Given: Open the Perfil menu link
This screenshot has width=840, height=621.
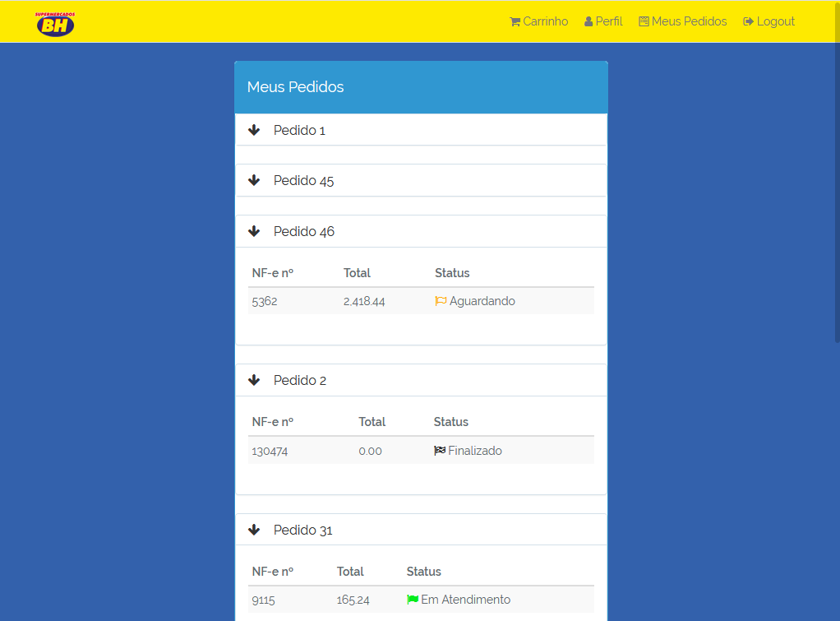Looking at the screenshot, I should tap(603, 21).
